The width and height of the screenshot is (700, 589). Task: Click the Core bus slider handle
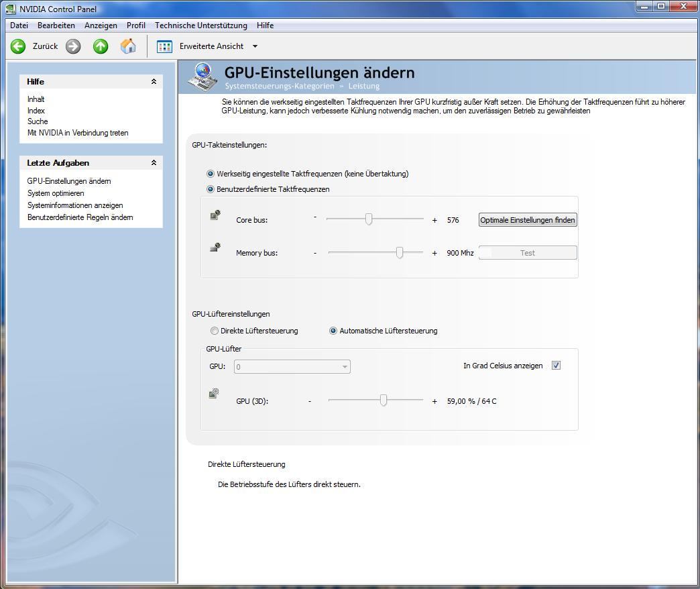(368, 219)
